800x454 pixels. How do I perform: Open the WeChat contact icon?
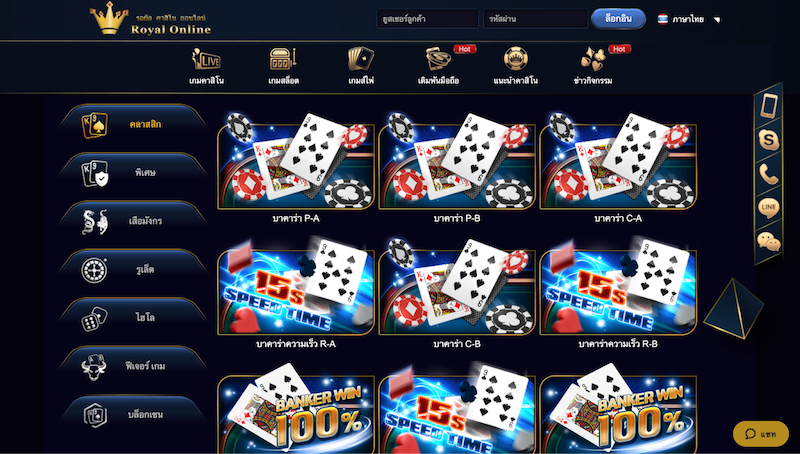click(768, 241)
